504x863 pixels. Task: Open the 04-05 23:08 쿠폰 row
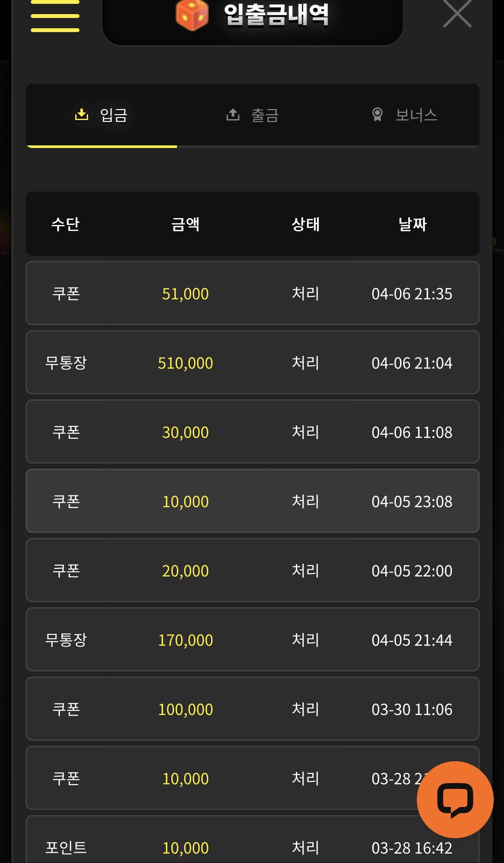(252, 501)
